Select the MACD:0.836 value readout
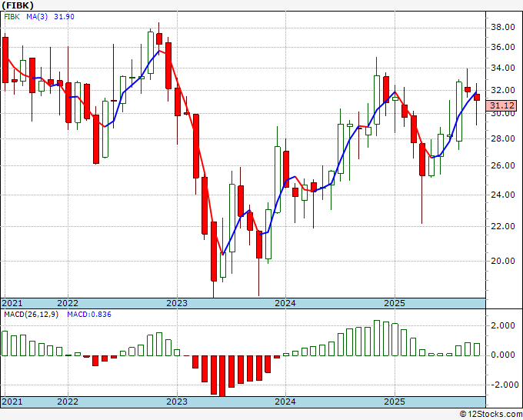523x420 pixels. (x=89, y=315)
